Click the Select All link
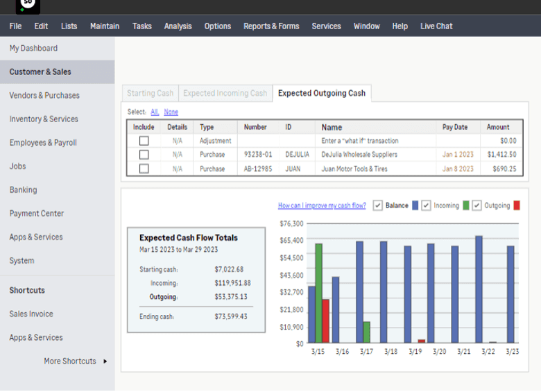This screenshot has height=392, width=541. (x=155, y=112)
